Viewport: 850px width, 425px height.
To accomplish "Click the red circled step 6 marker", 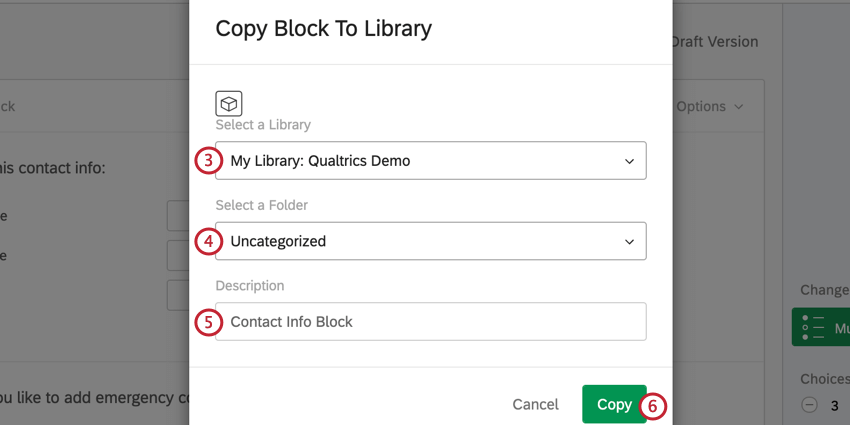I will pyautogui.click(x=652, y=405).
